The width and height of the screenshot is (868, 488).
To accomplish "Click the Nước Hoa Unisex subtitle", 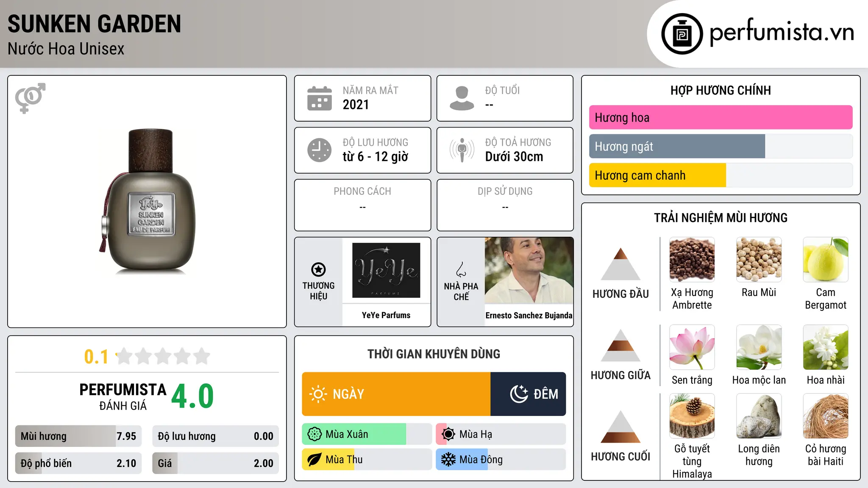I will pos(66,49).
